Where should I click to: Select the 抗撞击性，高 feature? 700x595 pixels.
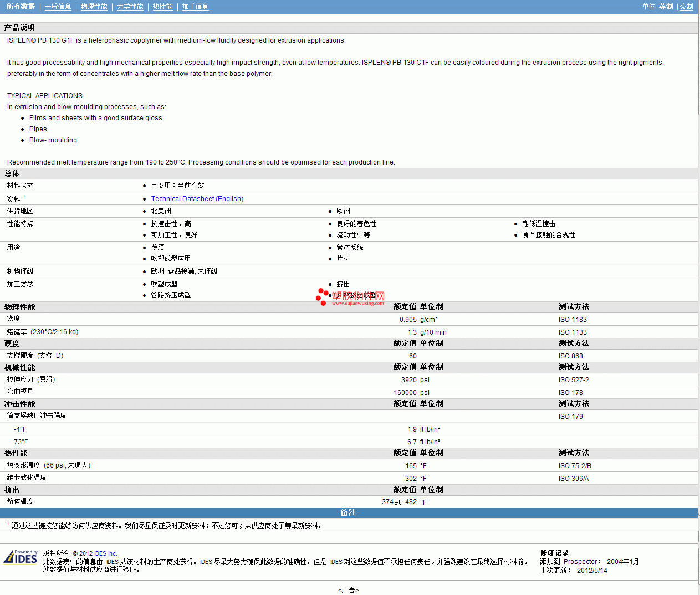pos(171,224)
